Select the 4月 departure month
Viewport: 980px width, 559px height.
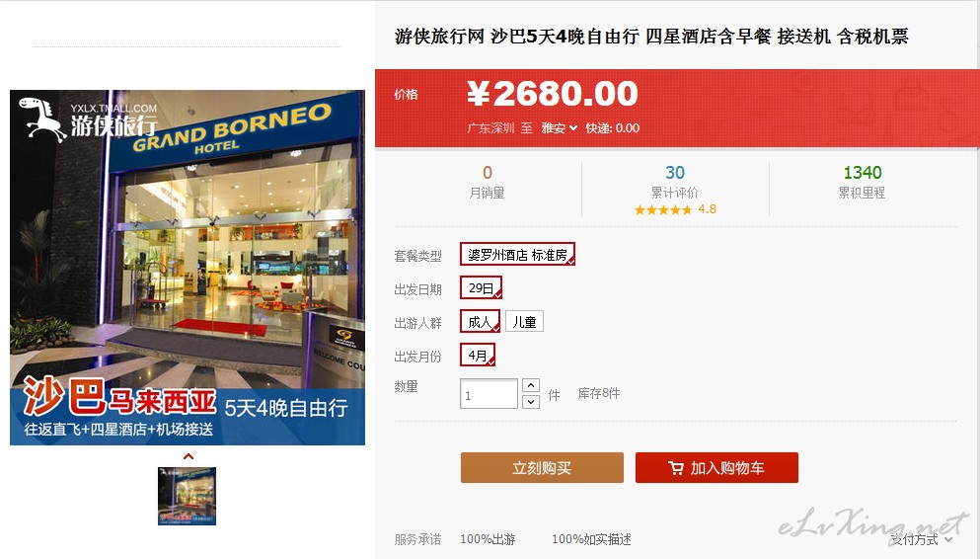(478, 356)
